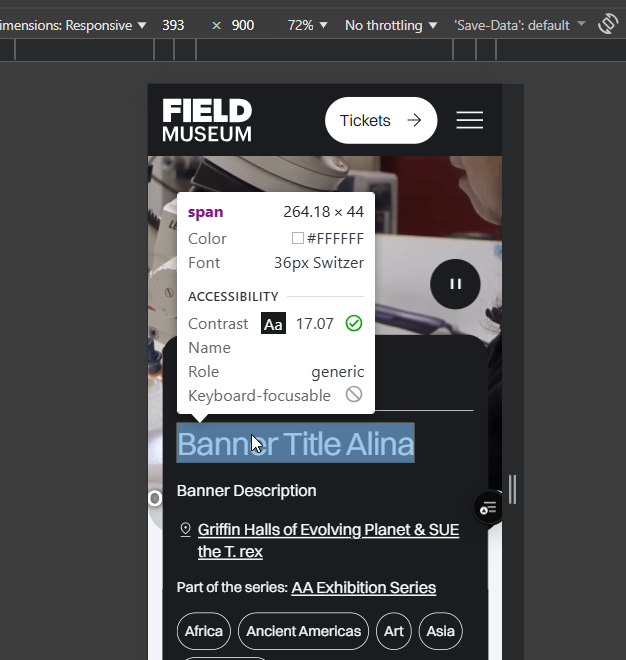The width and height of the screenshot is (626, 660).
Task: Select the Art tag
Action: point(394,631)
